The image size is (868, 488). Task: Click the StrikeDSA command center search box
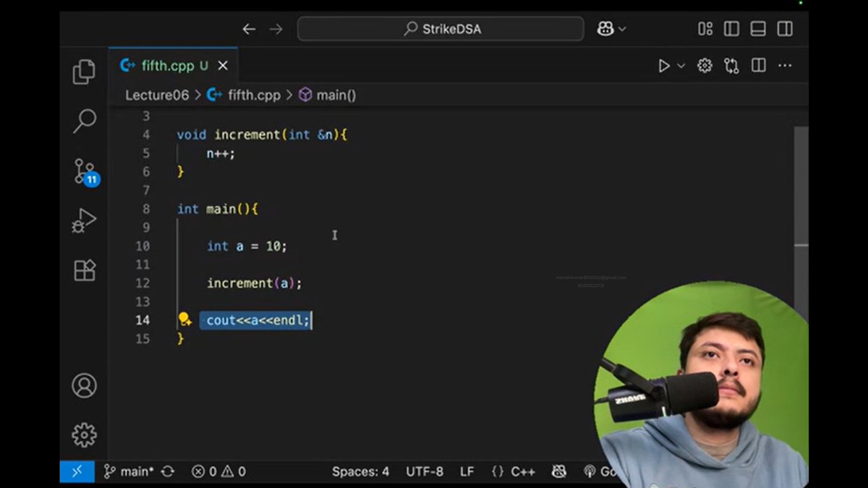[x=441, y=29]
